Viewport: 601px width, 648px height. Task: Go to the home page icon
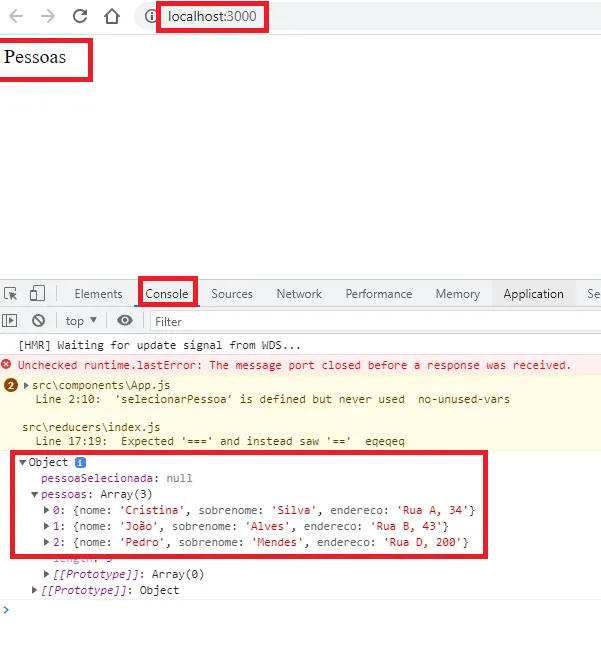(x=112, y=16)
